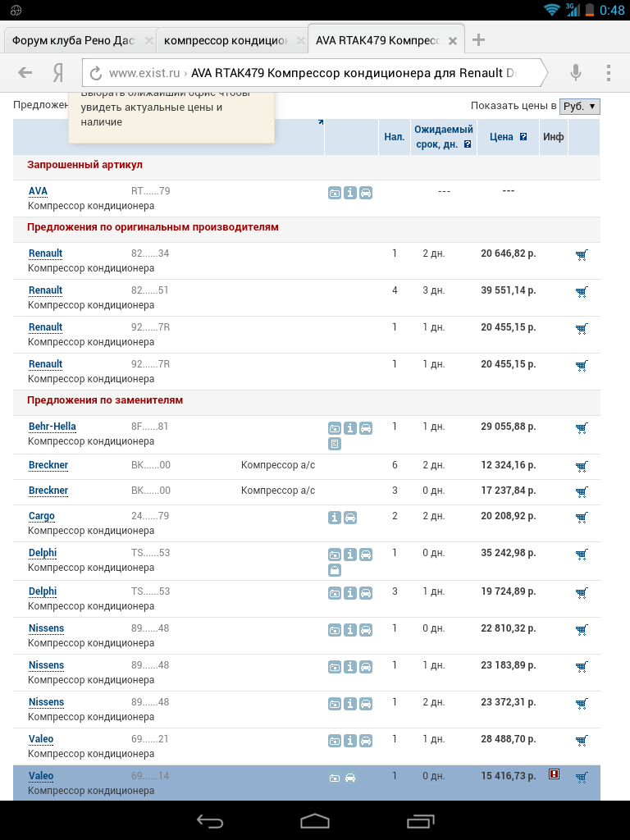The width and height of the screenshot is (630, 840).
Task: Add Breckner 12 324,16 р. item to cart
Action: tap(582, 466)
